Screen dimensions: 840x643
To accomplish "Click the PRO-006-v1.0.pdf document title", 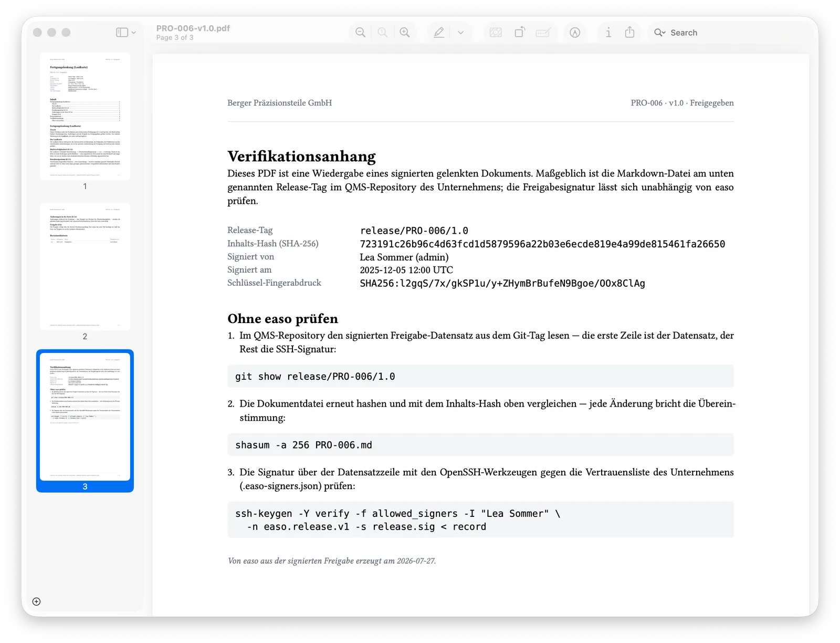I will 193,28.
